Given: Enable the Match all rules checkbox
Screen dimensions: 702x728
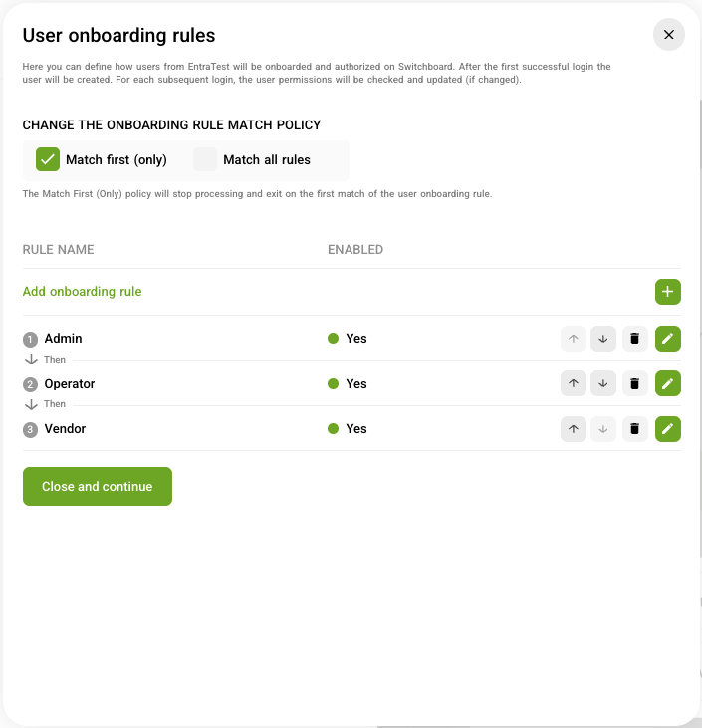Looking at the screenshot, I should pos(205,159).
